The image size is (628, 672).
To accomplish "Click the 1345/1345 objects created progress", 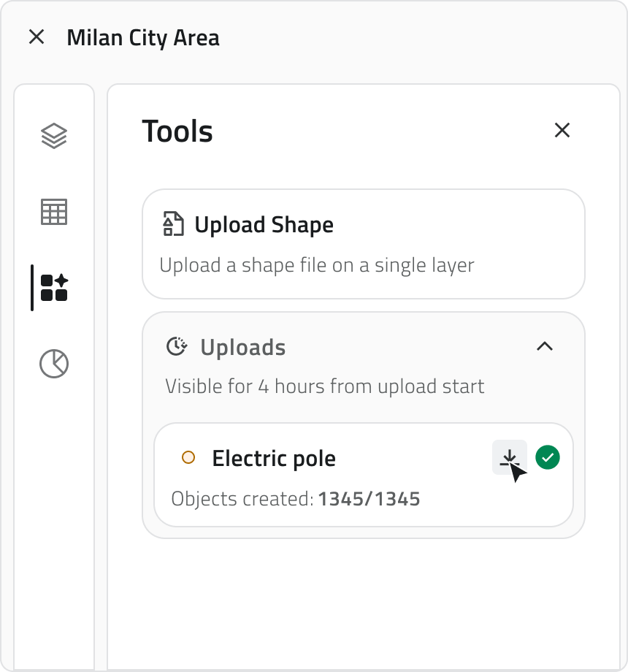I will coord(369,498).
